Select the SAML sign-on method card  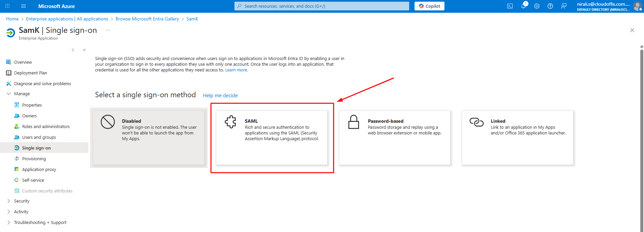point(272,138)
